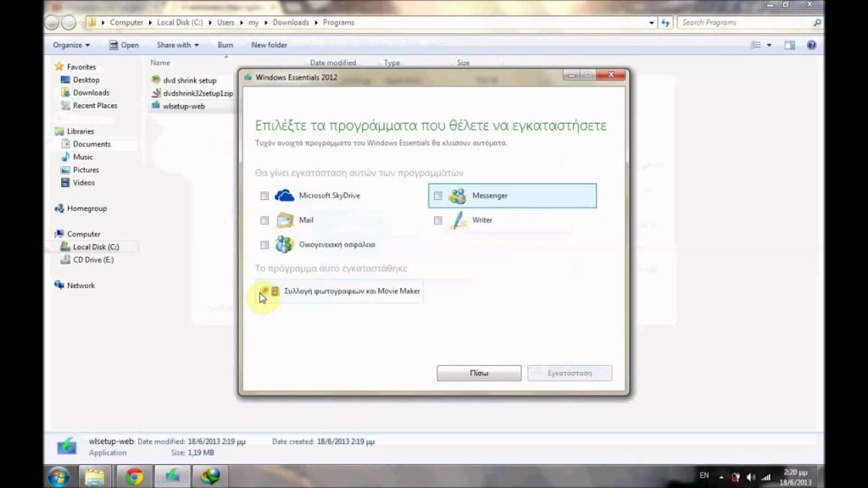Open the Organize dropdown menu
The height and width of the screenshot is (488, 868).
(x=71, y=45)
